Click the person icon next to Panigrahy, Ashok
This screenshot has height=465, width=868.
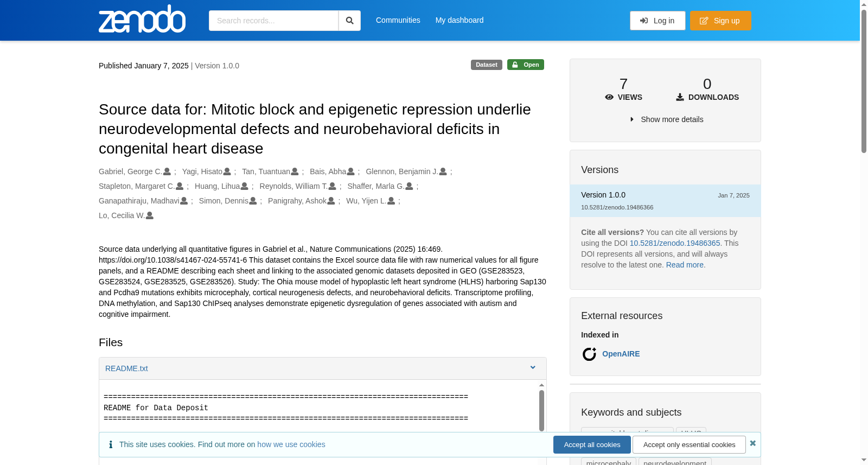(331, 201)
